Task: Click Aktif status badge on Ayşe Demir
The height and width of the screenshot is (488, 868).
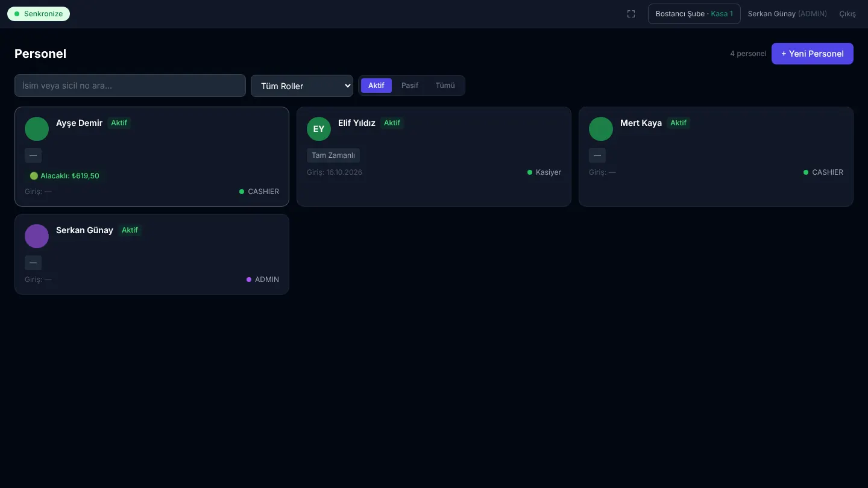Action: pos(119,123)
